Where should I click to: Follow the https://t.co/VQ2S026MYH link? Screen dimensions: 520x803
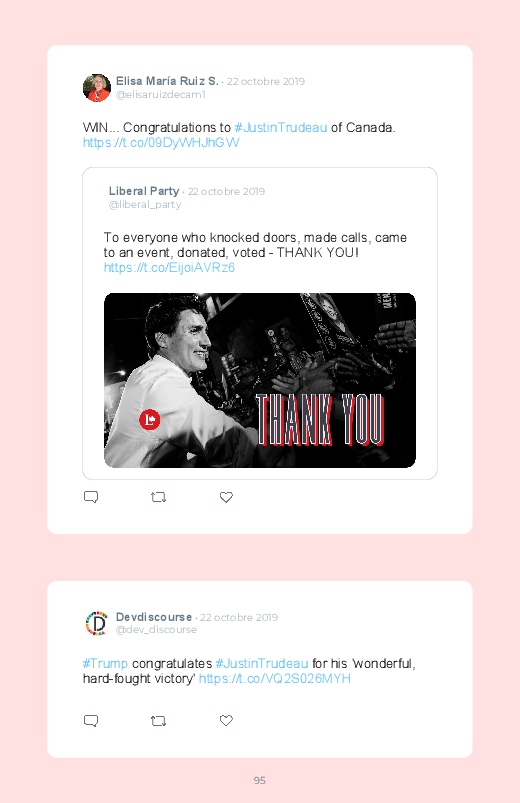[x=275, y=679]
